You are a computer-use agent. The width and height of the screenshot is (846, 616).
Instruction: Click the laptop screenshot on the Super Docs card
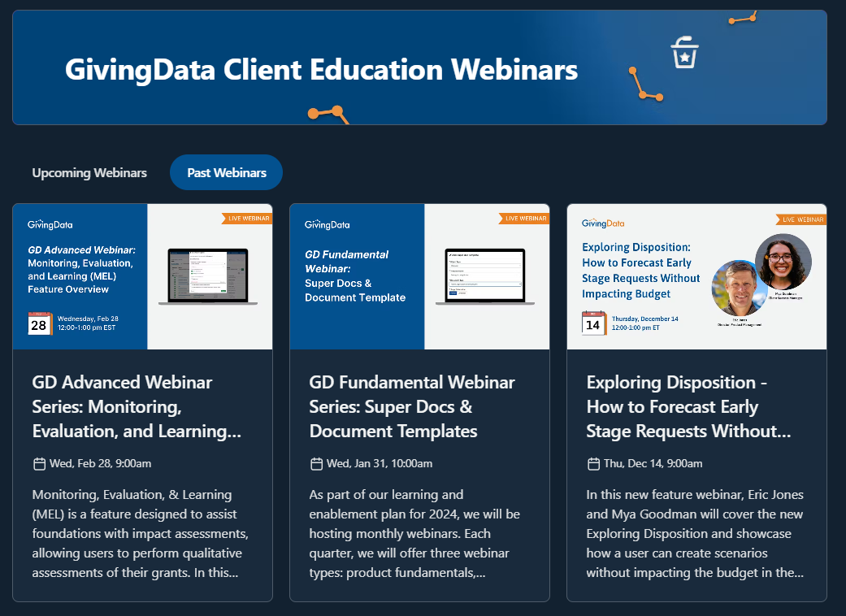click(x=486, y=276)
